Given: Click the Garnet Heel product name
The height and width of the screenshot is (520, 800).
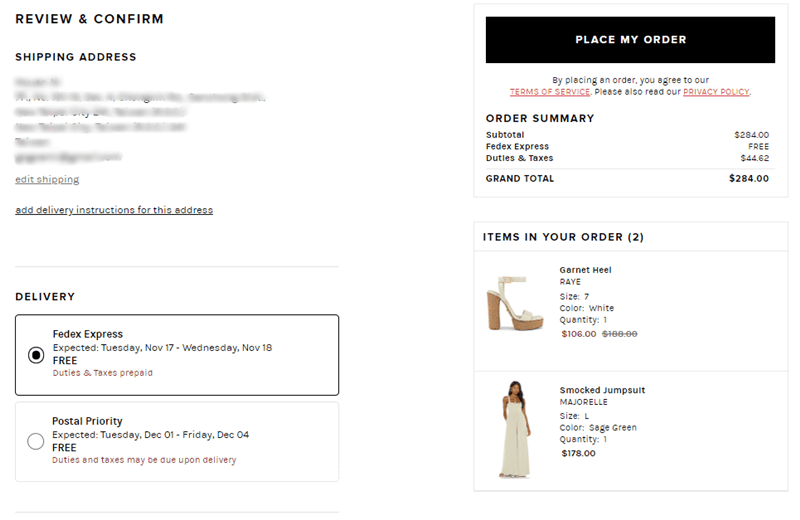Looking at the screenshot, I should pos(585,270).
